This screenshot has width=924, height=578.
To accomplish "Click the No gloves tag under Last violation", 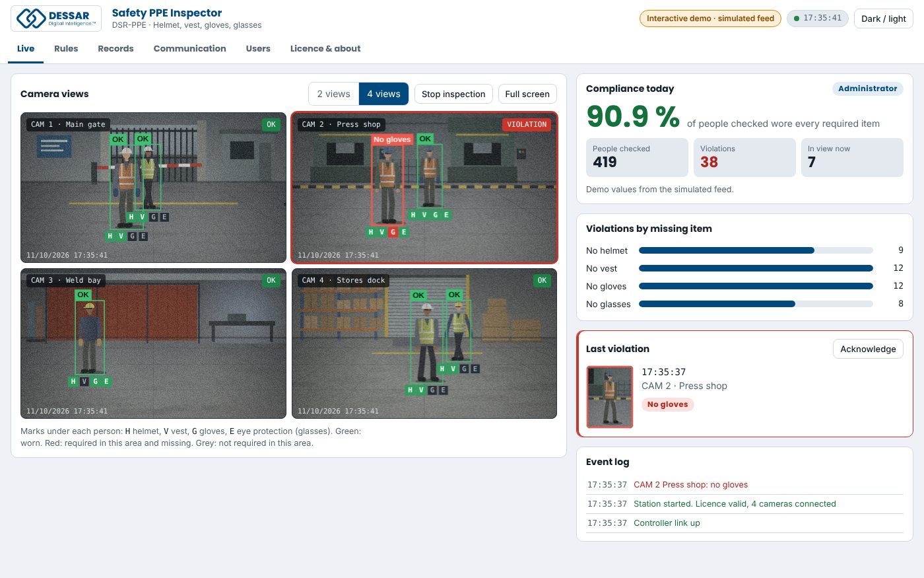I will click(x=667, y=404).
